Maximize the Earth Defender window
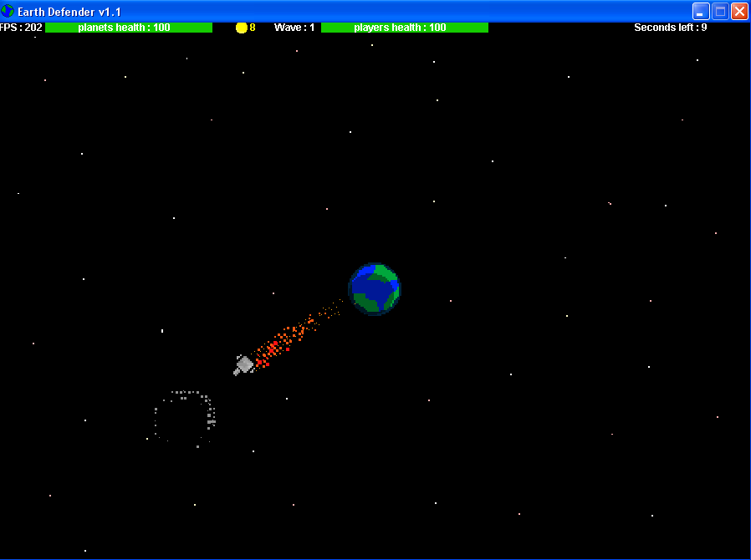751x560 pixels. click(x=720, y=12)
